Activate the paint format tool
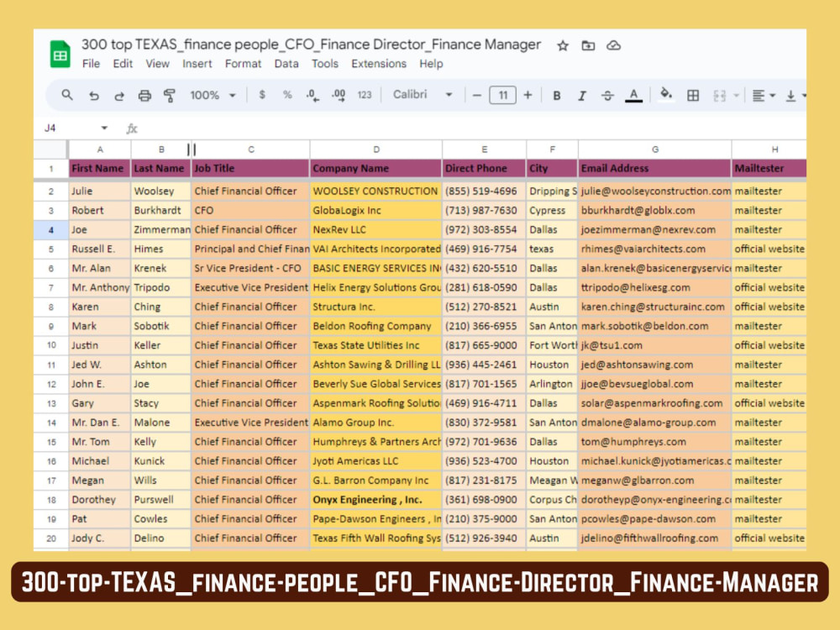Image resolution: width=840 pixels, height=630 pixels. (x=170, y=96)
